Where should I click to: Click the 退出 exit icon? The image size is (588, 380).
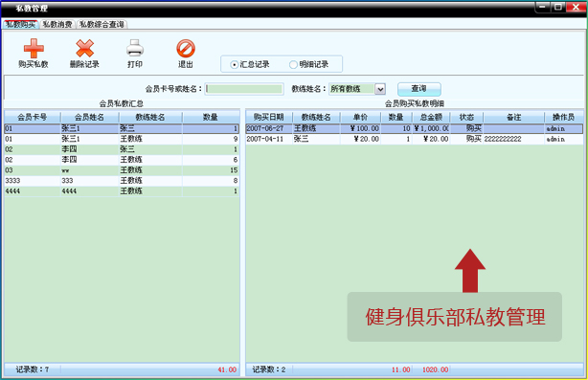pyautogui.click(x=186, y=49)
